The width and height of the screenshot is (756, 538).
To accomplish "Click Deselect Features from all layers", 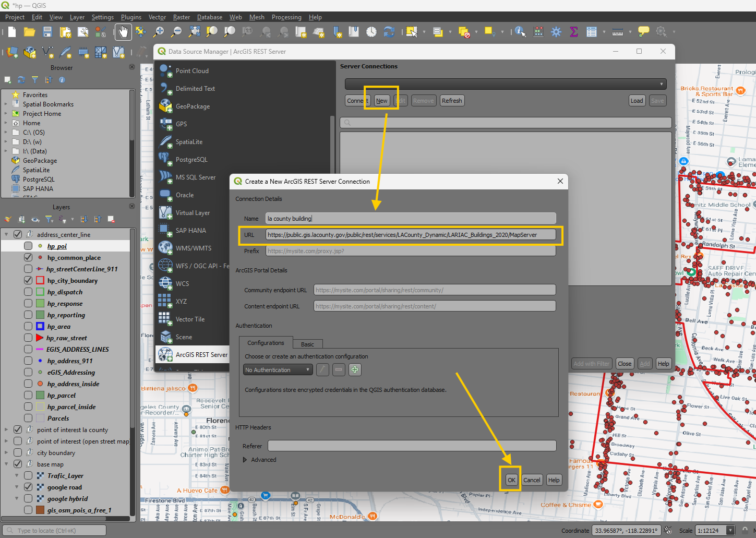I will pos(464,32).
